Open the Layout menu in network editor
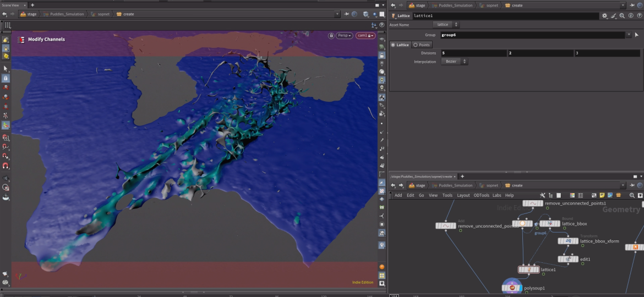Image resolution: width=644 pixels, height=297 pixels. (x=463, y=195)
